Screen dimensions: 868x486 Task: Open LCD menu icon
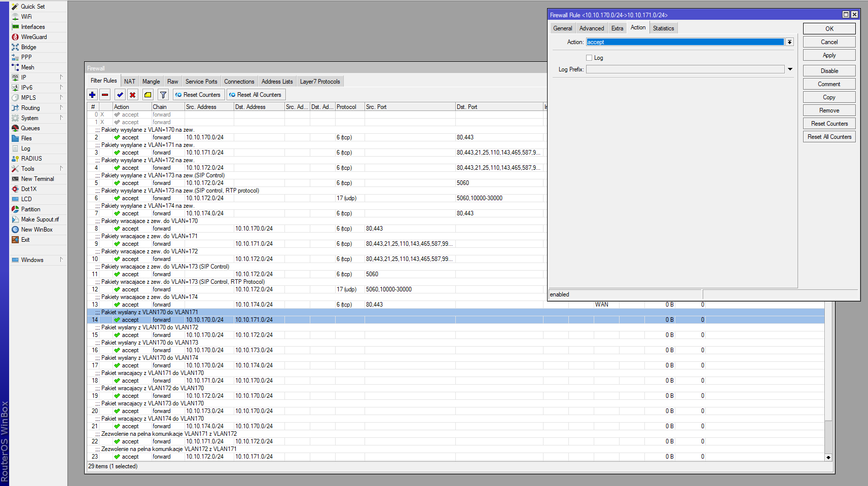(15, 199)
